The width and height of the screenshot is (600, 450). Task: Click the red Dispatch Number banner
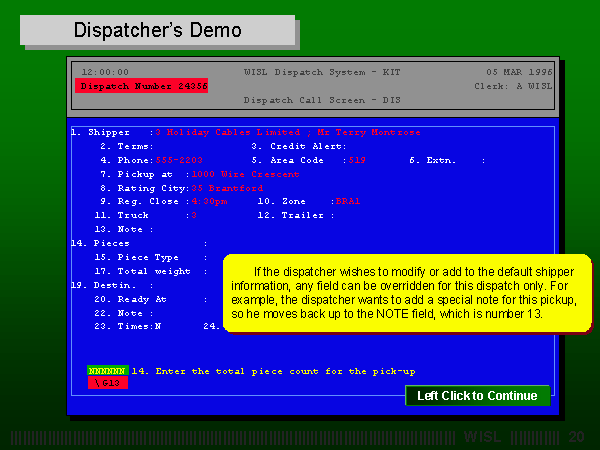[x=141, y=87]
